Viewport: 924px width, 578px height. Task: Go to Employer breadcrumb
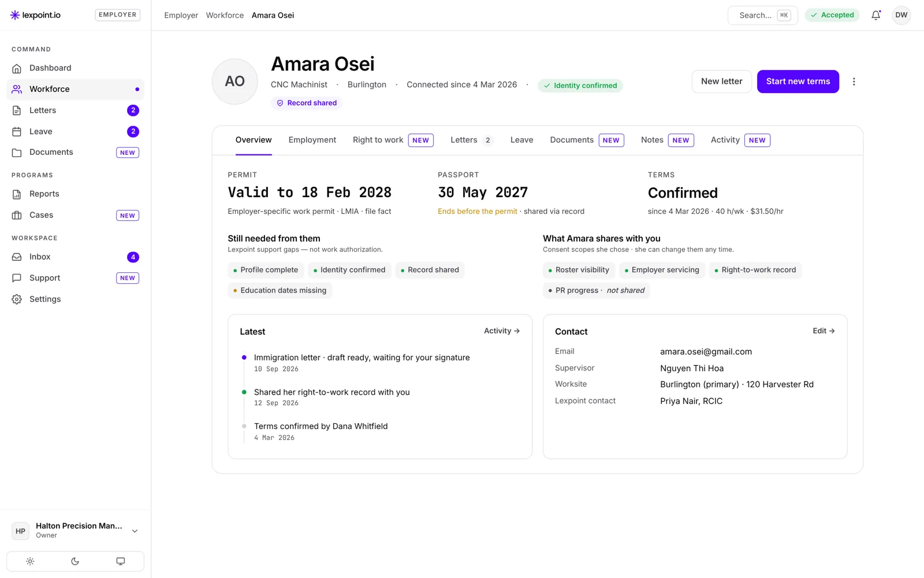pos(181,16)
